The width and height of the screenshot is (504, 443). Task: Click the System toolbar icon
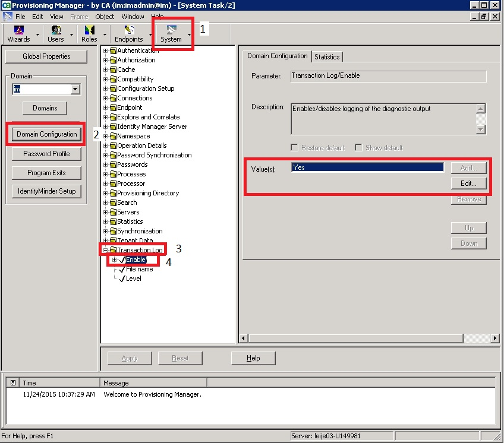click(171, 30)
